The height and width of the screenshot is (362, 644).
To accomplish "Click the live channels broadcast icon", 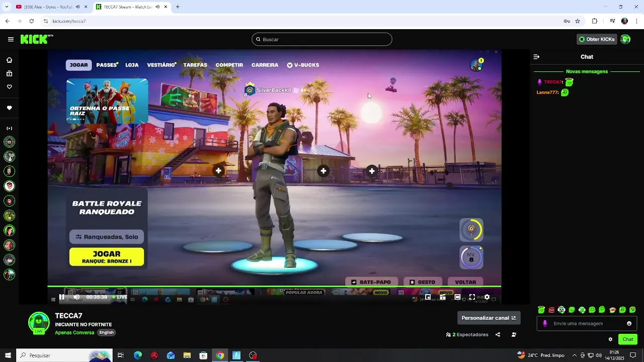I will 9,128.
